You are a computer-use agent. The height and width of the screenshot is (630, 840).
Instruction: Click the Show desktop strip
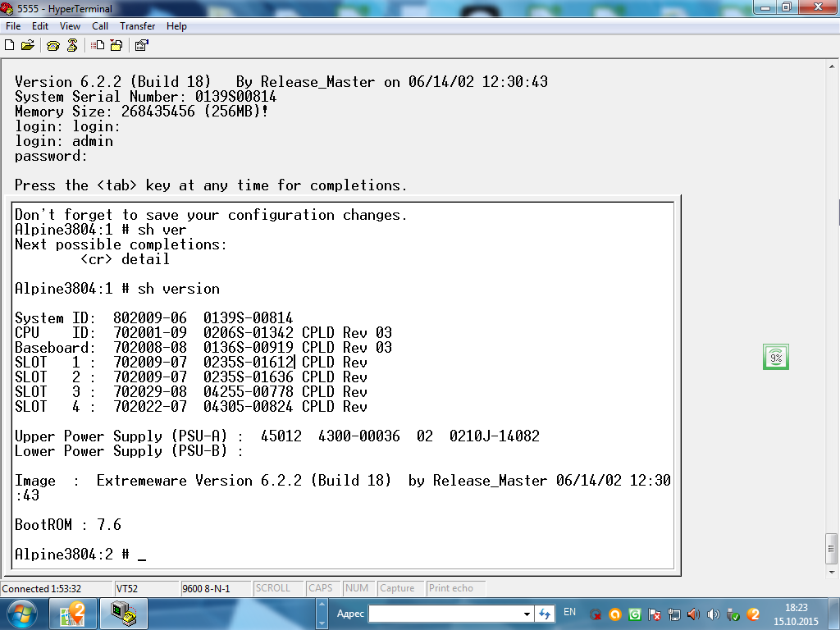[x=836, y=614]
